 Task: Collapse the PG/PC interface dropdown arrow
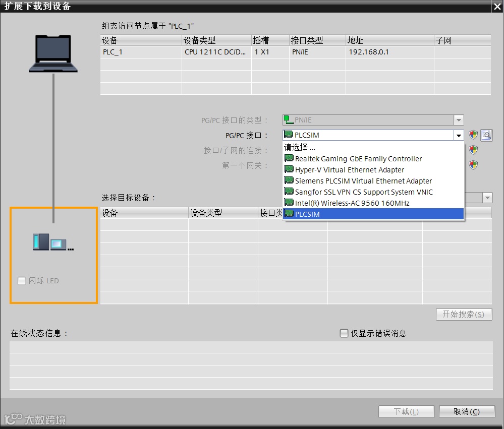click(x=459, y=135)
